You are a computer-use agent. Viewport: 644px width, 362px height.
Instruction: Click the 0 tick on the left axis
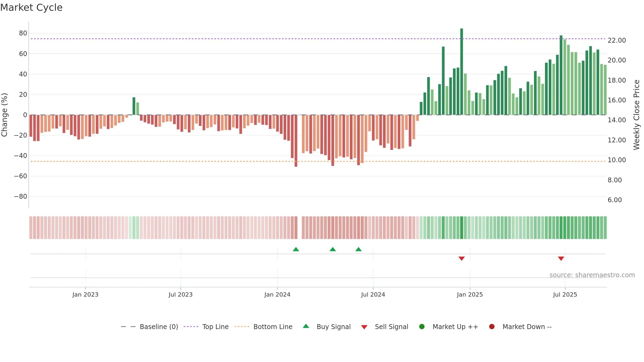click(x=25, y=115)
